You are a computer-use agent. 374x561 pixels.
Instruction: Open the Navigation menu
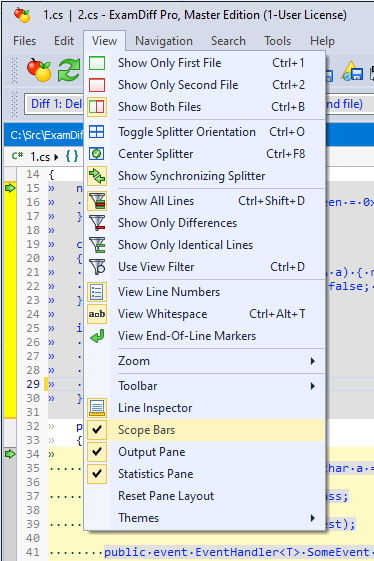164,41
